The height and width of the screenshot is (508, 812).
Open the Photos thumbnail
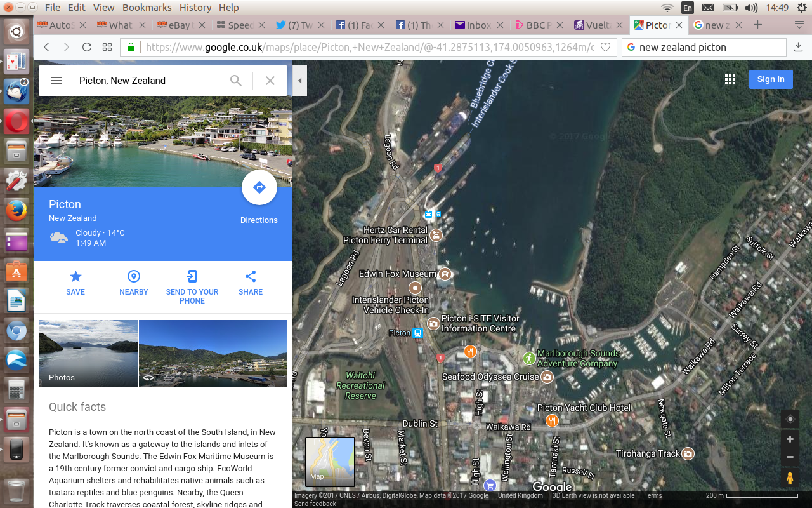pos(88,354)
